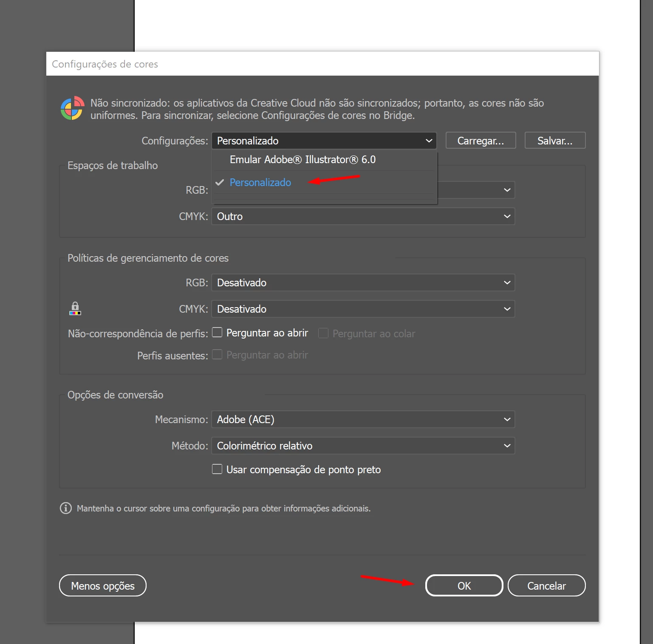Viewport: 653px width, 644px height.
Task: Click the Não sincronizado warning message text
Action: pyautogui.click(x=317, y=109)
